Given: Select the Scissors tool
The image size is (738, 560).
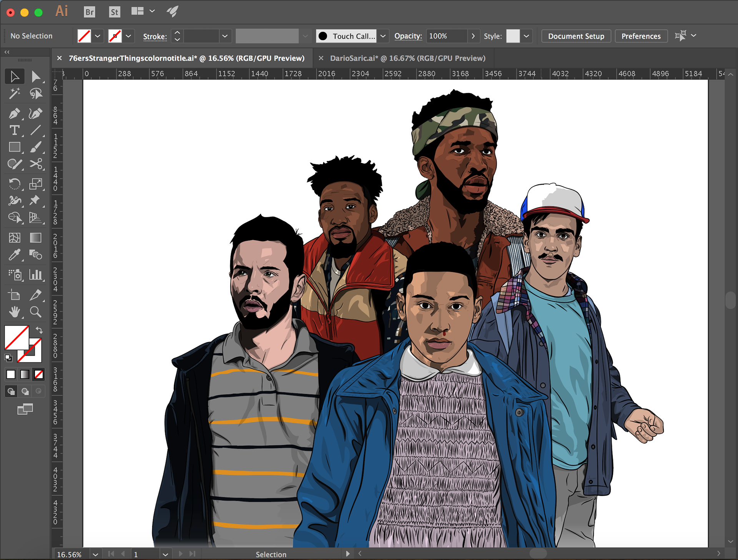Looking at the screenshot, I should click(36, 164).
